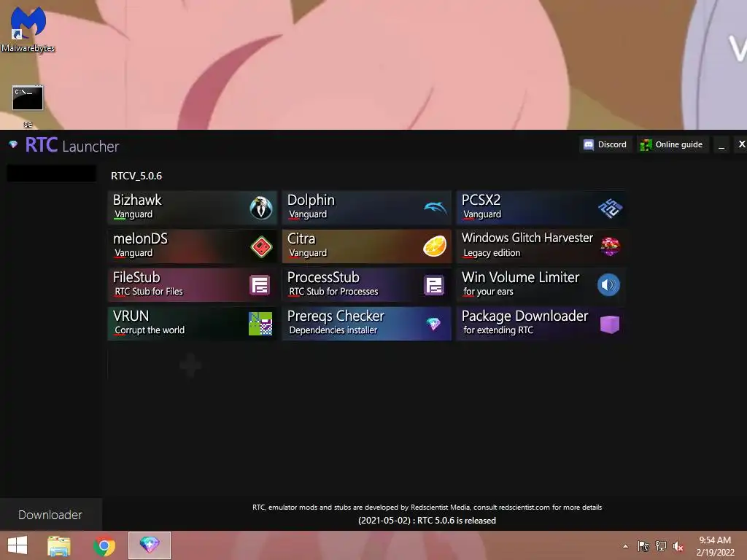Open Win Volume Limiter for your ears
This screenshot has width=747, height=560.
(x=541, y=285)
